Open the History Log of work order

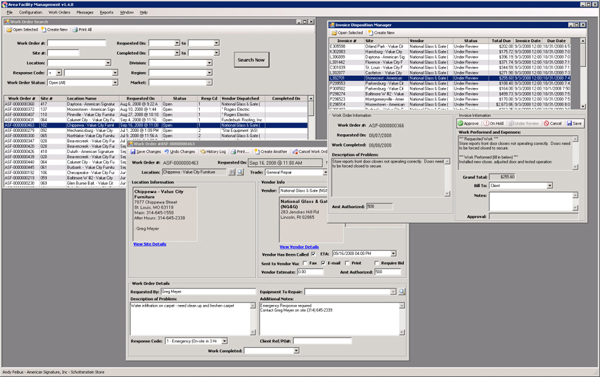pyautogui.click(x=213, y=152)
